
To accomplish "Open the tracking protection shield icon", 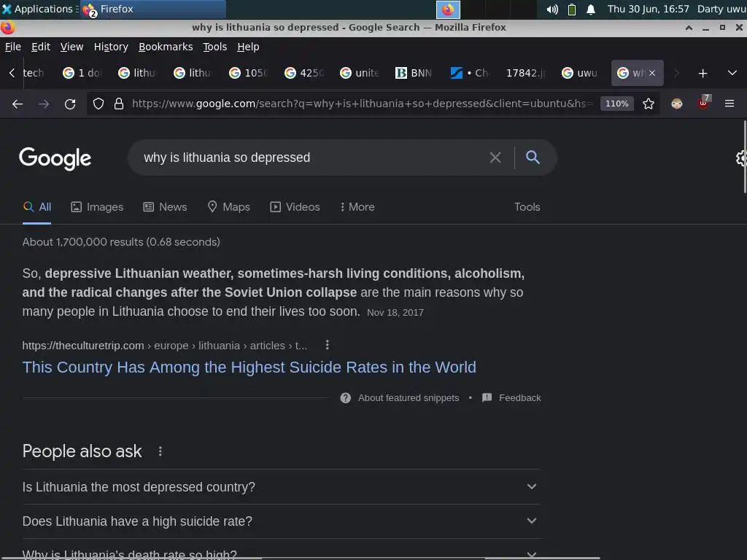I will [98, 104].
